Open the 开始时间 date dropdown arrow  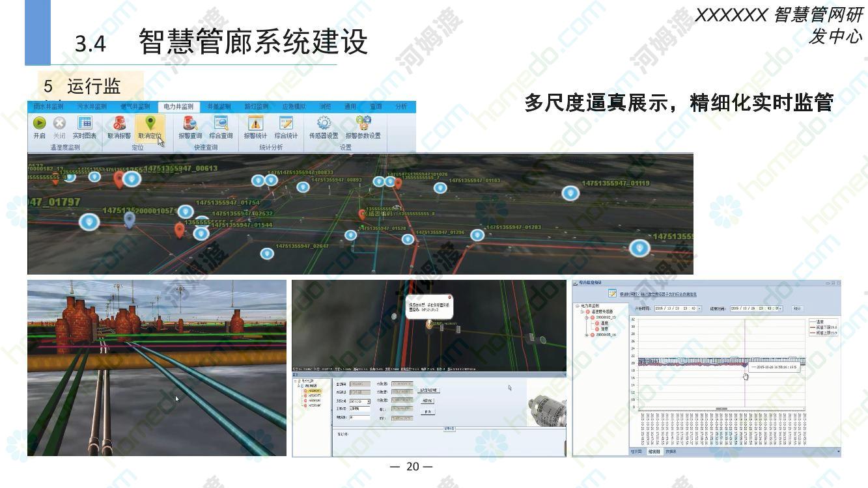(x=699, y=308)
